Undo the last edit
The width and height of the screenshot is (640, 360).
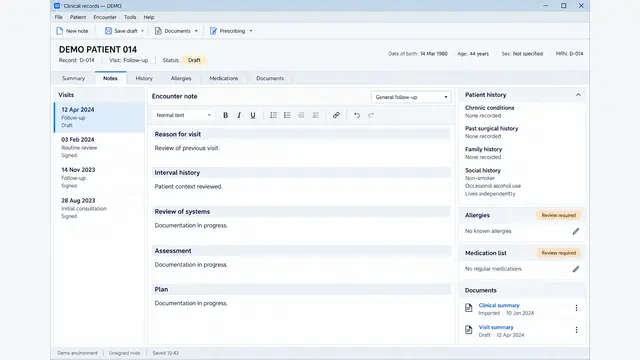[357, 116]
